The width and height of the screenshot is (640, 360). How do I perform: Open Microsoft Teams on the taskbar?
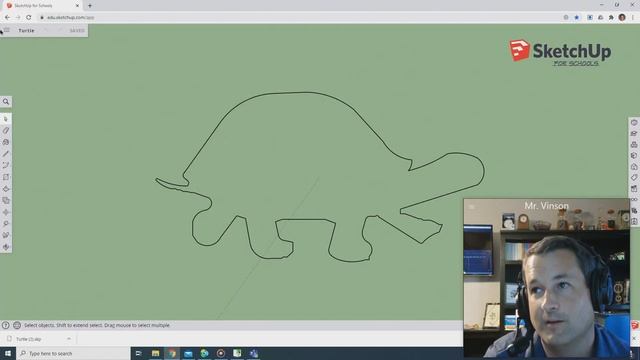[253, 353]
